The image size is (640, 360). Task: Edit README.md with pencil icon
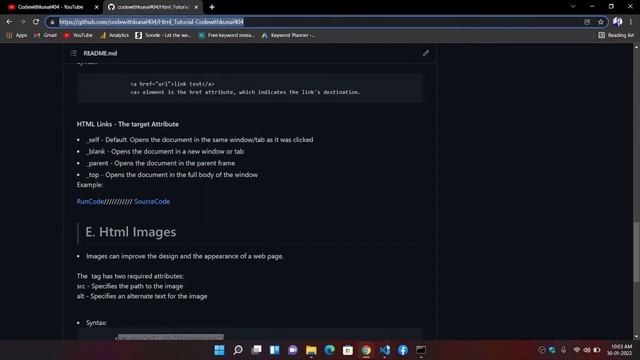426,53
